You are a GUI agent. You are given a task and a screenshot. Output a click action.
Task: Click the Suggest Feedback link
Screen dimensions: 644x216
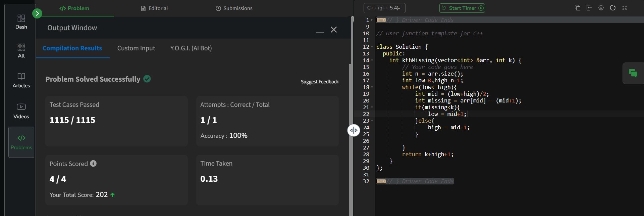pyautogui.click(x=319, y=82)
